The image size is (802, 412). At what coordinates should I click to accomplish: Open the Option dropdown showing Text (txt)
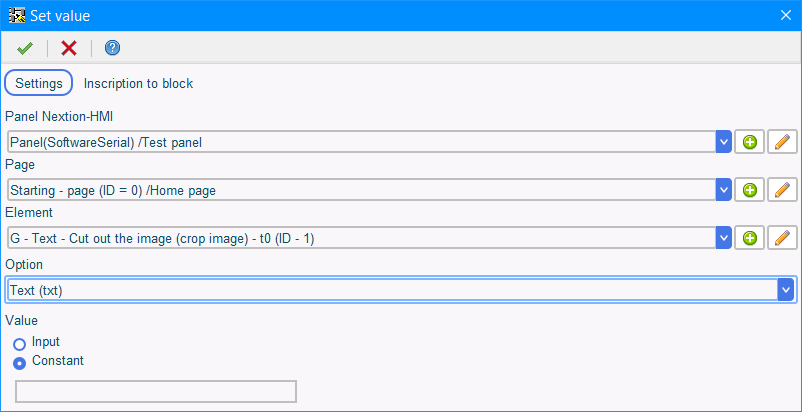point(401,290)
